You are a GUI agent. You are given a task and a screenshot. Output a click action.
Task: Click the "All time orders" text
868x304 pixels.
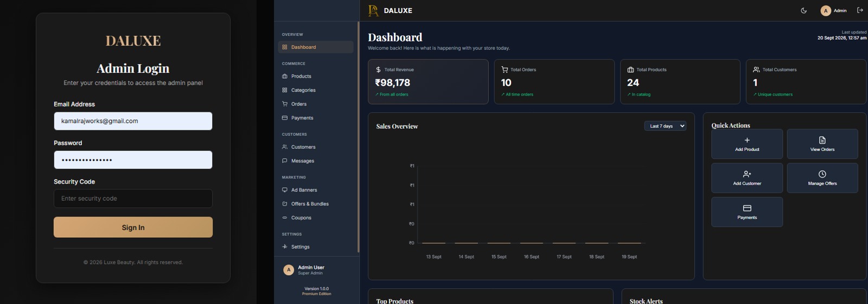point(519,94)
